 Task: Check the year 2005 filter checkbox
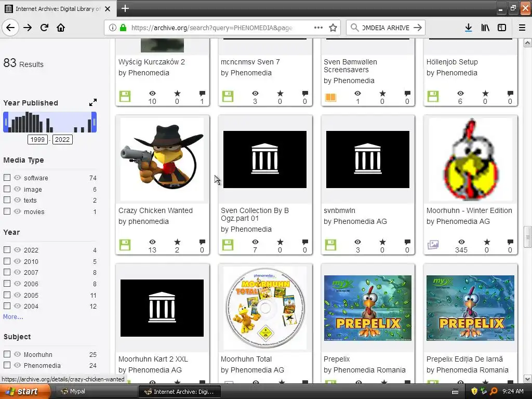pos(7,295)
